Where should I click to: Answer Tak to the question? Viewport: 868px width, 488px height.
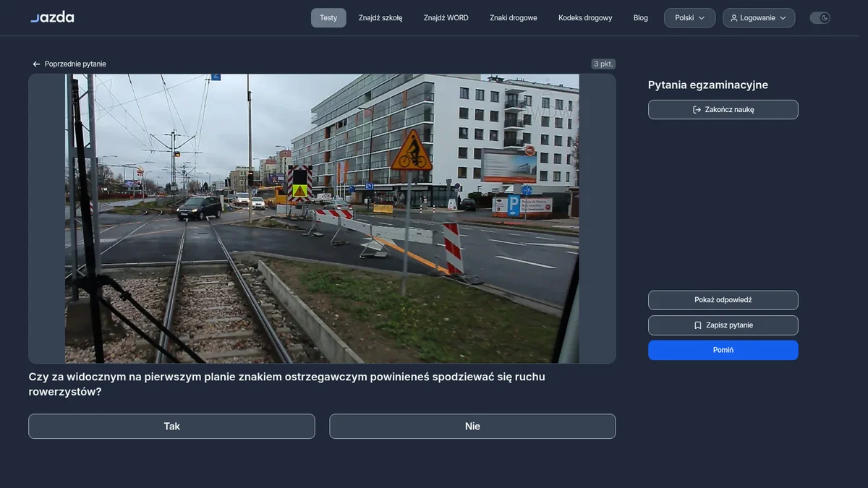tap(171, 427)
